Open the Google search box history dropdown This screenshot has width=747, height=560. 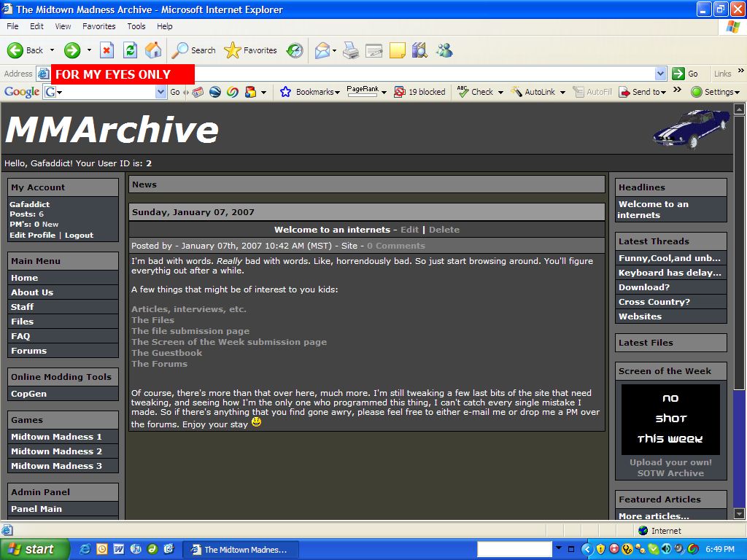(161, 92)
